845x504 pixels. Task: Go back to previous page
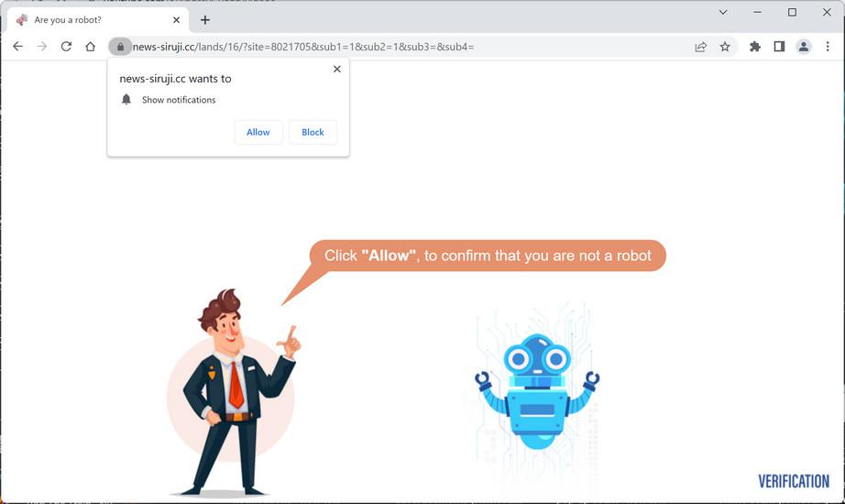tap(17, 47)
